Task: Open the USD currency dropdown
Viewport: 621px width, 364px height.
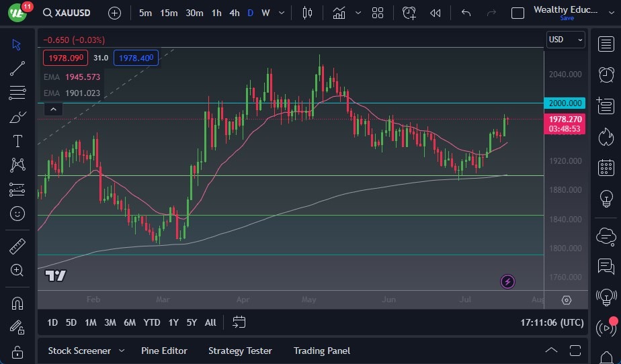Action: click(565, 40)
